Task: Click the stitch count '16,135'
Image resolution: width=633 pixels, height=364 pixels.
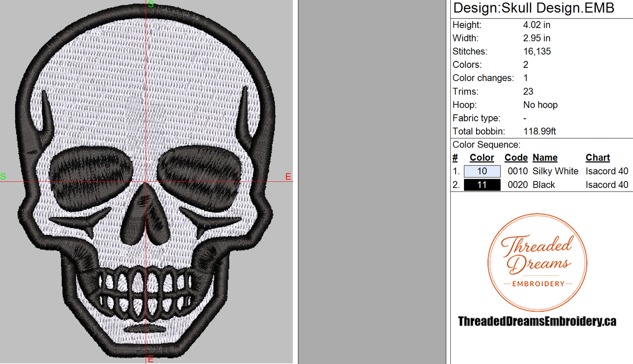Action: pyautogui.click(x=537, y=51)
